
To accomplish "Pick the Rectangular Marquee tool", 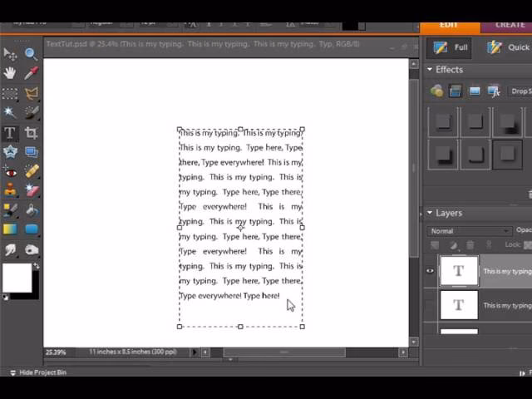I will pos(10,93).
